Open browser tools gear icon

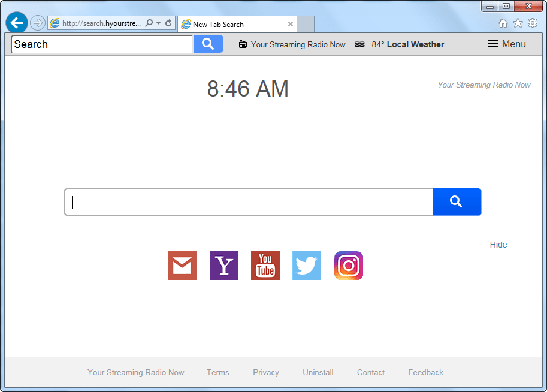coord(533,23)
